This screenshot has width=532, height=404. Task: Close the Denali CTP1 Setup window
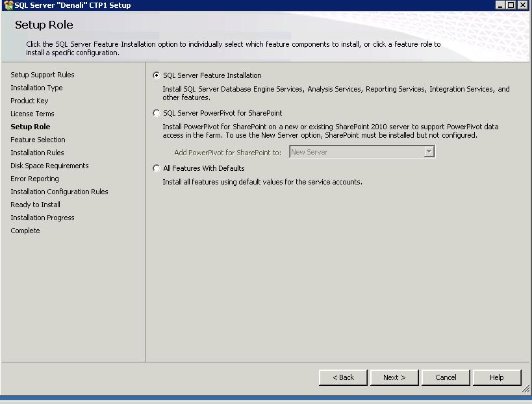(x=522, y=5)
